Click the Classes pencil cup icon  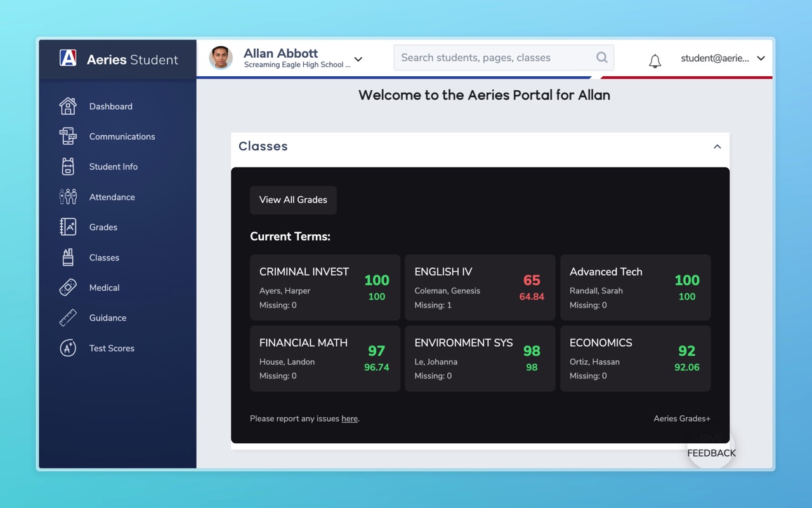[68, 257]
